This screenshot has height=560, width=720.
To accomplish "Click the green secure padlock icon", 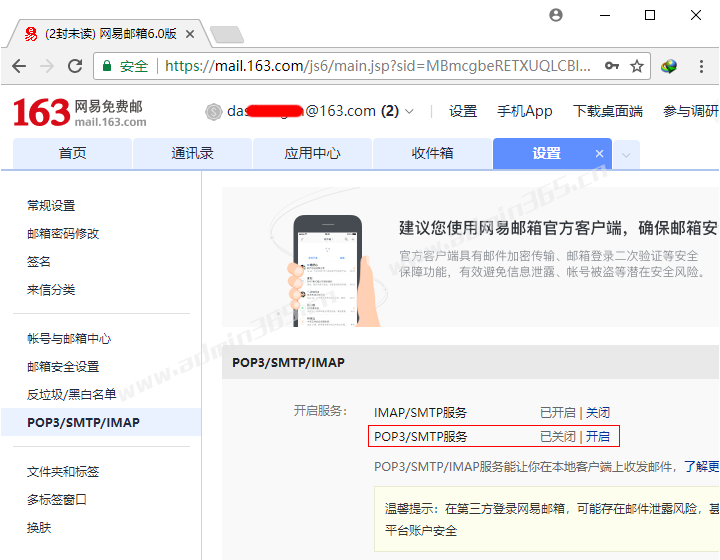I will [x=107, y=66].
